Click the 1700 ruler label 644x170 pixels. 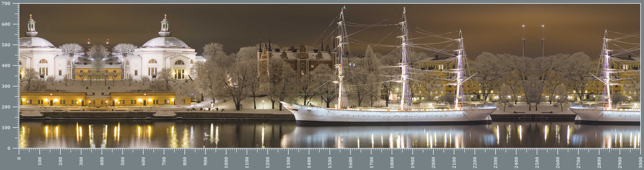[x=371, y=163]
